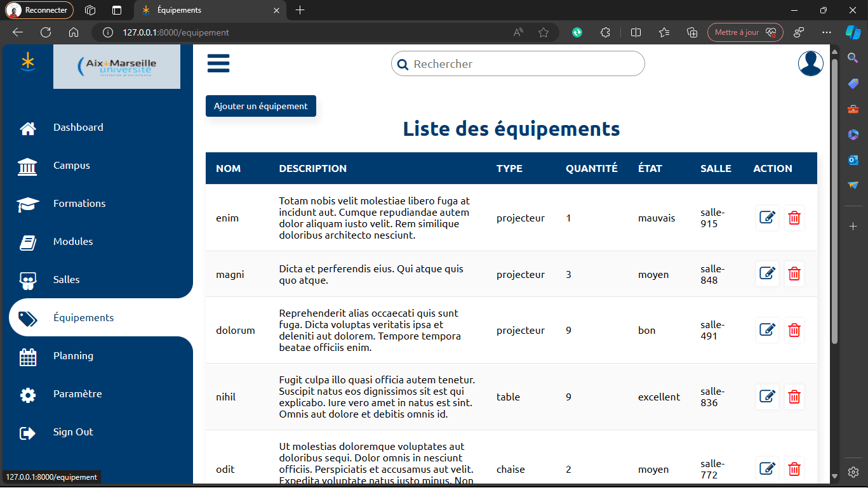This screenshot has height=488, width=868.
Task: Click the excellent état value
Action: click(659, 397)
